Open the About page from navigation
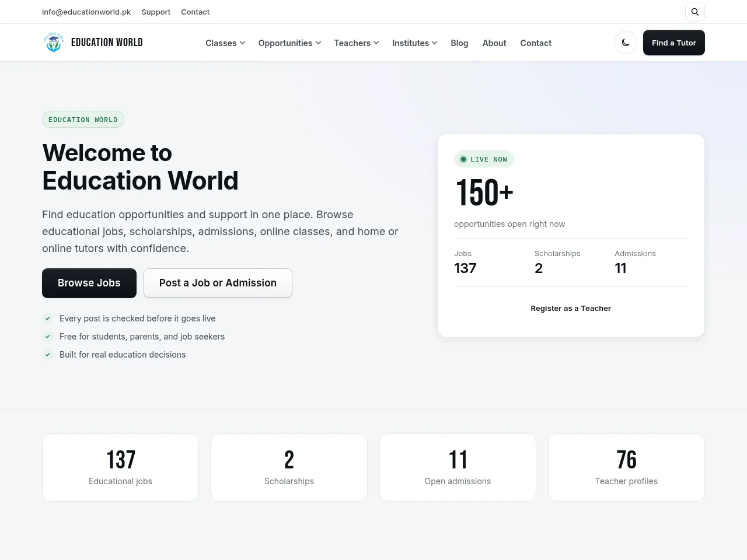747x560 pixels. point(494,43)
